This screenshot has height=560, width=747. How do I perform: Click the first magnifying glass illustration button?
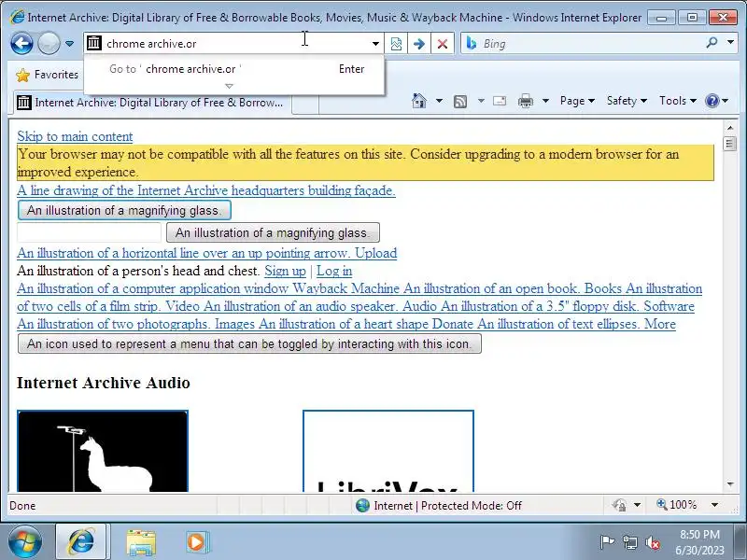point(124,210)
